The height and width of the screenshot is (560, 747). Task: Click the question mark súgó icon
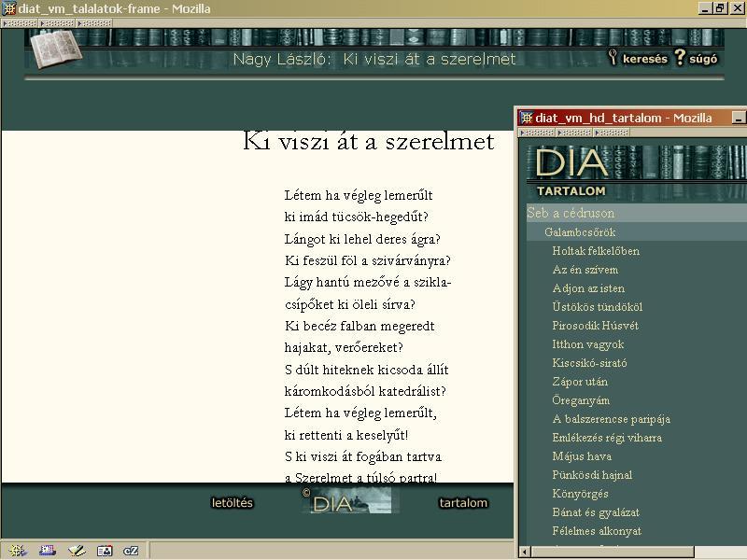[680, 57]
